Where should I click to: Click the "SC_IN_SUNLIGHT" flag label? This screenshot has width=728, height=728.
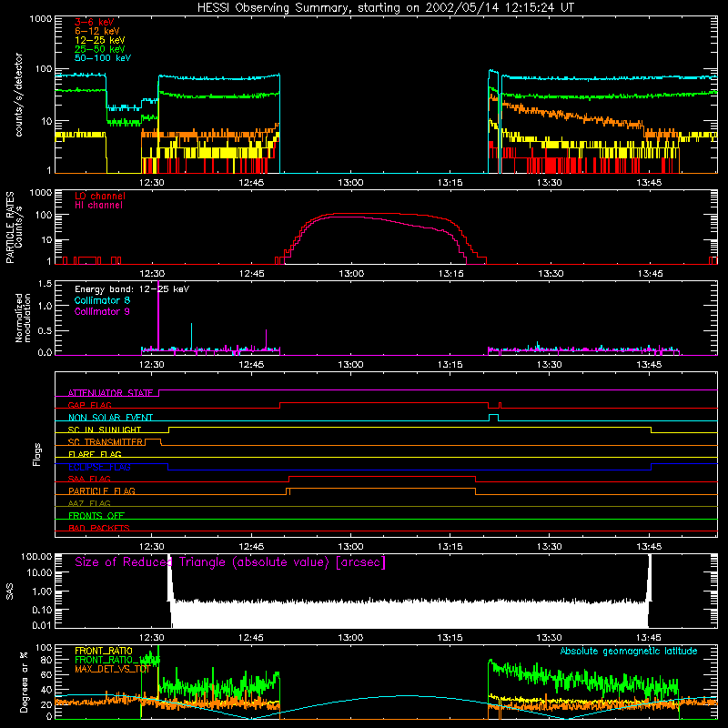[x=104, y=430]
